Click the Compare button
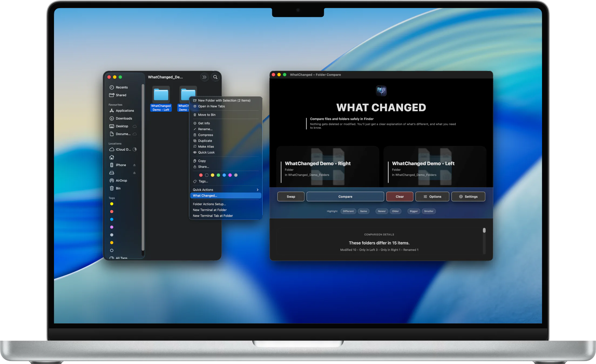The image size is (596, 364). click(x=345, y=197)
